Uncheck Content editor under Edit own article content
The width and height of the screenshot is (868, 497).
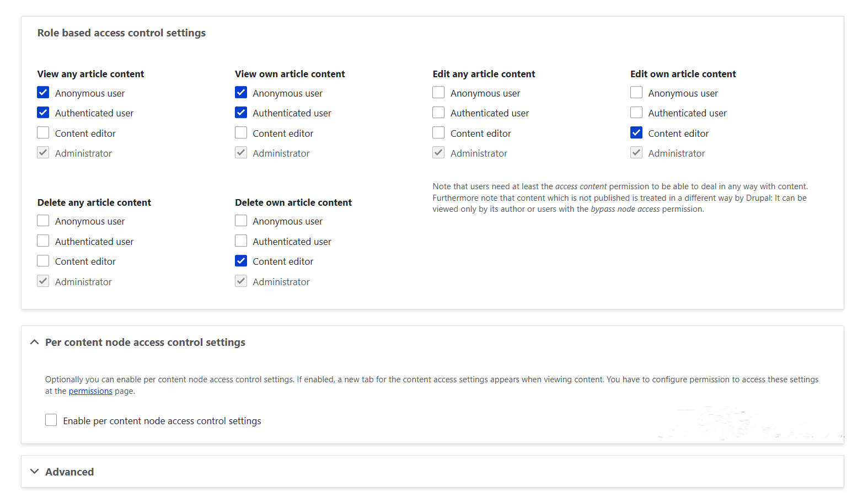point(636,132)
